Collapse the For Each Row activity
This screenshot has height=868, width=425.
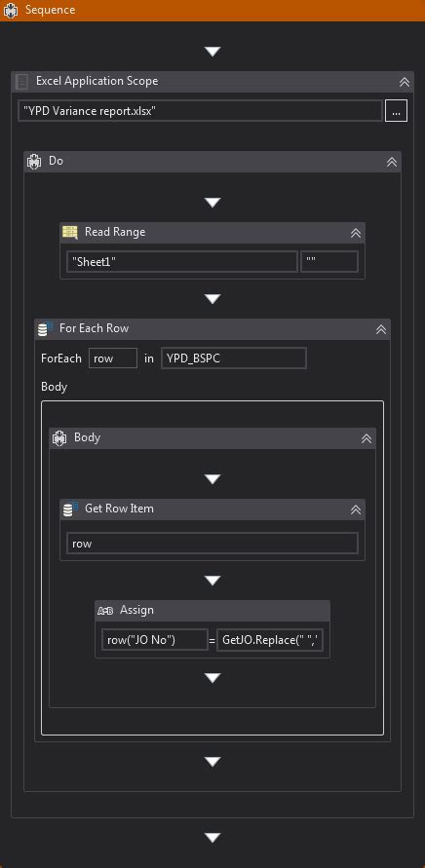point(381,329)
